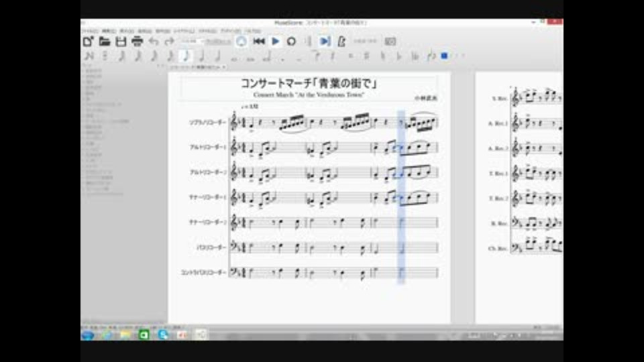Open a score file via folder icon
Screen dimensions: 644x362
click(105, 42)
